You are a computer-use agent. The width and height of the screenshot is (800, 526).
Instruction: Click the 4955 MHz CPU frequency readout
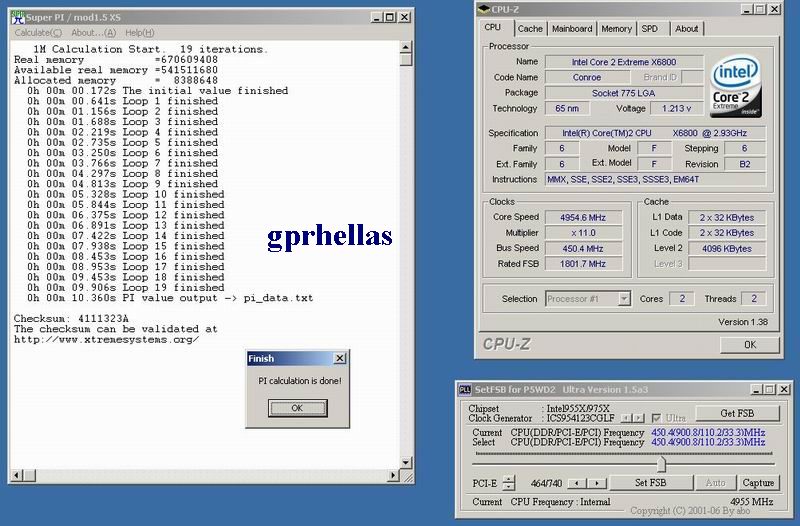[752, 502]
